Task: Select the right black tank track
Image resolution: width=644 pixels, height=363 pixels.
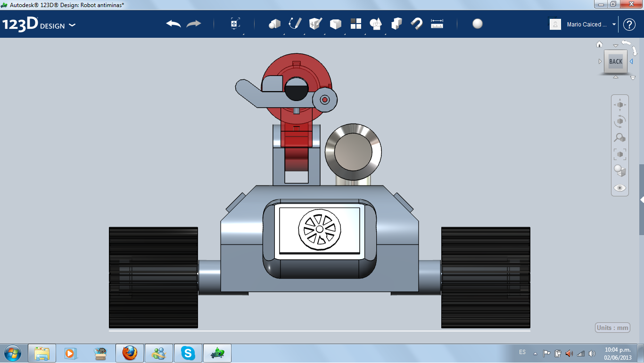Action: pos(486,278)
